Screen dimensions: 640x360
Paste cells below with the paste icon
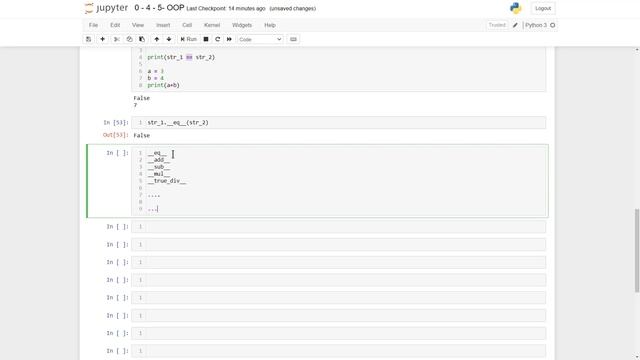[x=142, y=39]
